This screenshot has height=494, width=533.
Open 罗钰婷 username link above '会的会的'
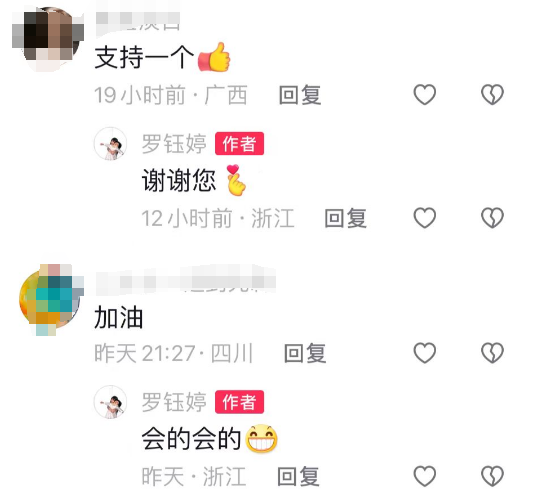coord(174,402)
